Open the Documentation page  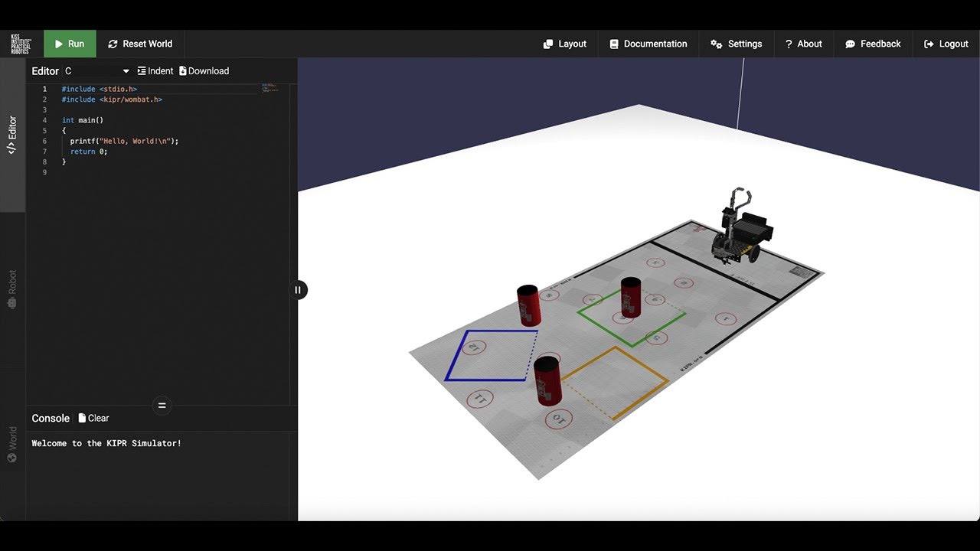coord(648,44)
